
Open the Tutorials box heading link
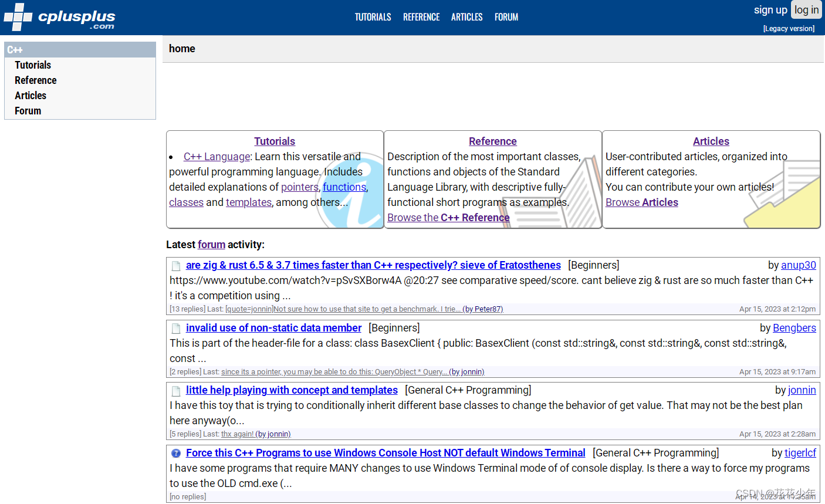(275, 141)
